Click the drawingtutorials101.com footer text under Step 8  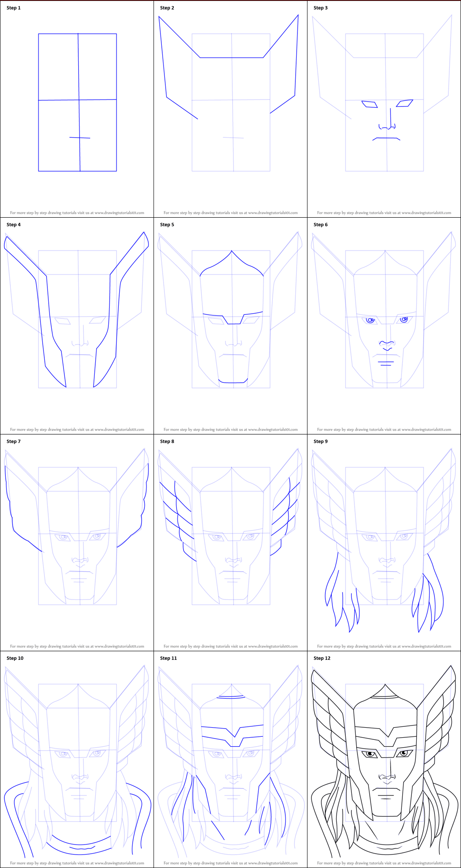[x=230, y=646]
